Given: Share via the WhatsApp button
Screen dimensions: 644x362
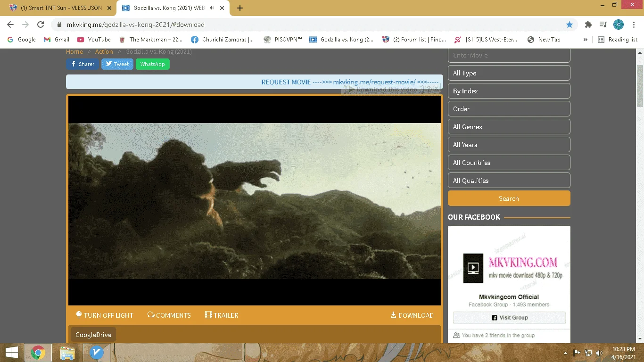Looking at the screenshot, I should pyautogui.click(x=152, y=64).
